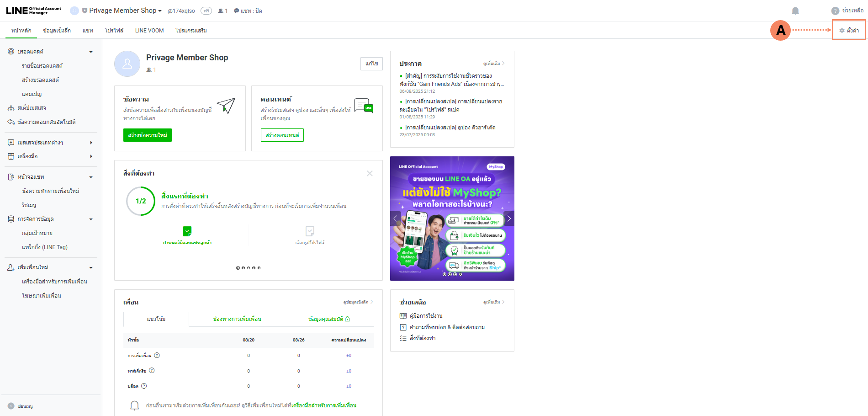Switch to the LINE VOOM tab
This screenshot has width=868, height=416.
(x=149, y=31)
